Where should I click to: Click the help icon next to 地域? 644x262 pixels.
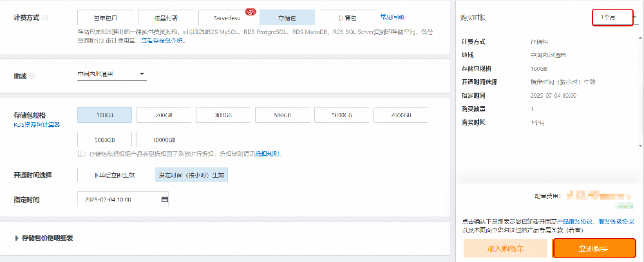(32, 76)
